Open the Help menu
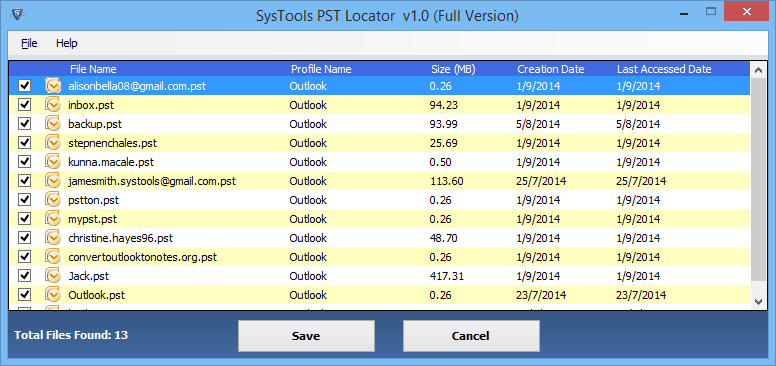 66,43
